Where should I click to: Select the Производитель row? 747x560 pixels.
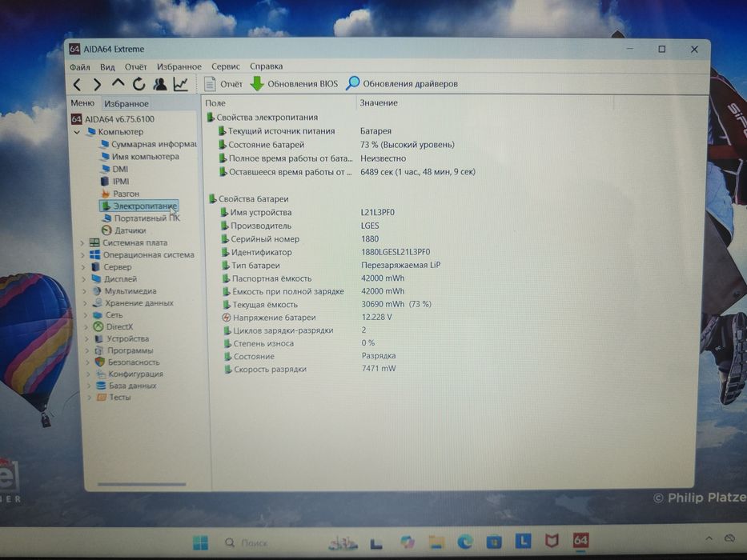tap(300, 226)
